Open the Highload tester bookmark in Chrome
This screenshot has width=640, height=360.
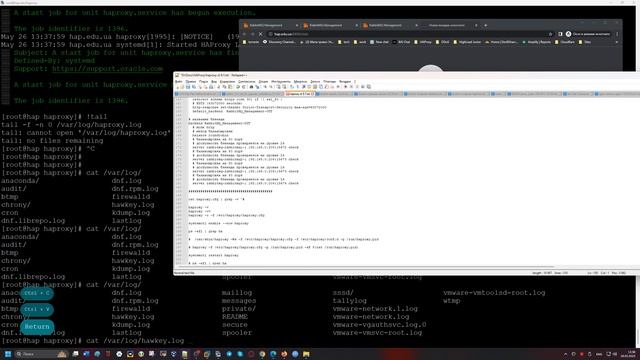click(x=468, y=42)
